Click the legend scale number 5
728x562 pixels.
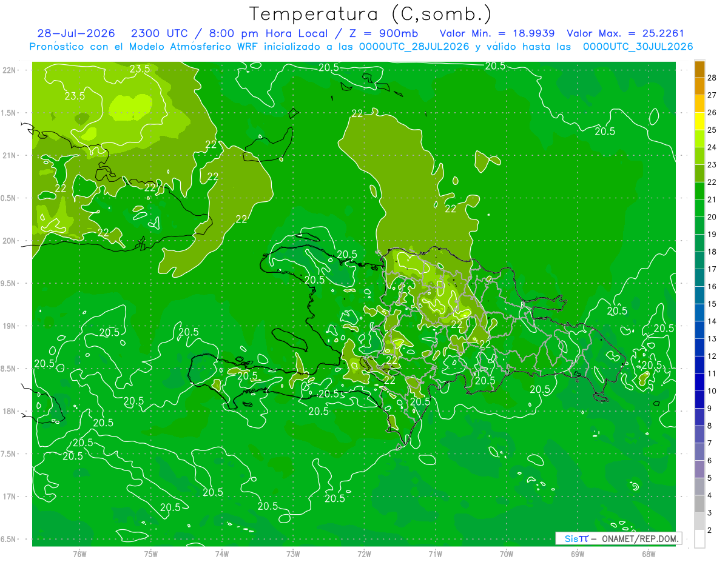point(710,478)
